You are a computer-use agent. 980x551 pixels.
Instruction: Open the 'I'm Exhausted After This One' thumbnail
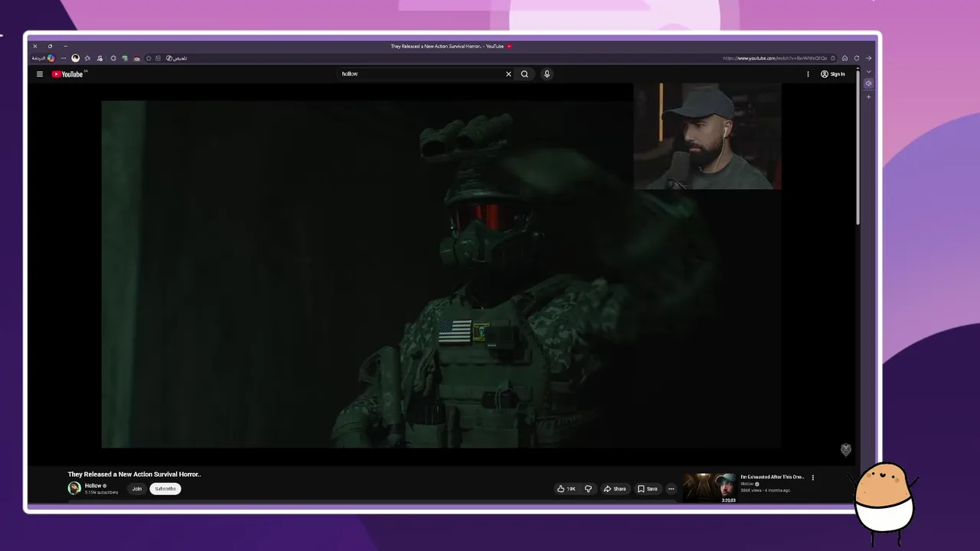pos(710,488)
